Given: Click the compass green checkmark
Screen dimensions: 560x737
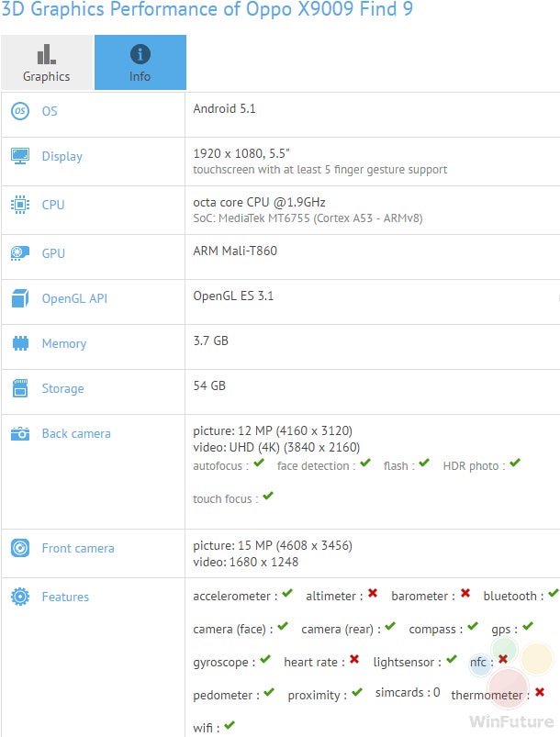Looking at the screenshot, I should [473, 626].
